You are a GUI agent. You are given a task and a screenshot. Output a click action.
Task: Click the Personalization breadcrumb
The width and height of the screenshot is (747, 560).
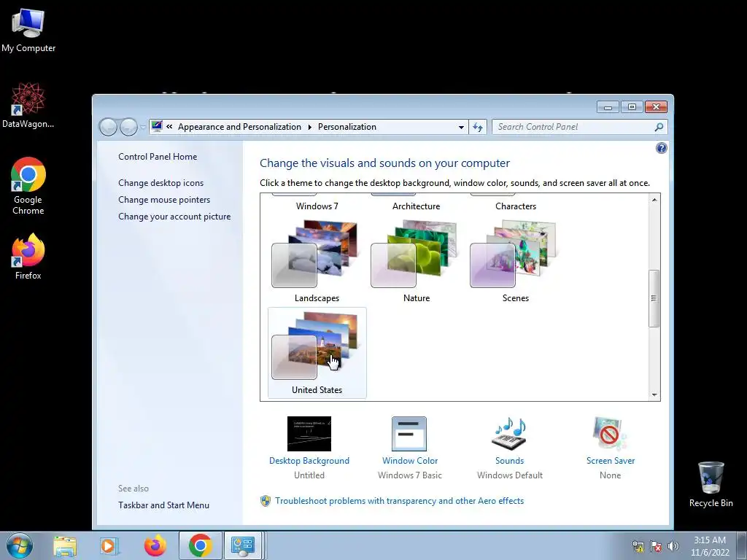(347, 127)
